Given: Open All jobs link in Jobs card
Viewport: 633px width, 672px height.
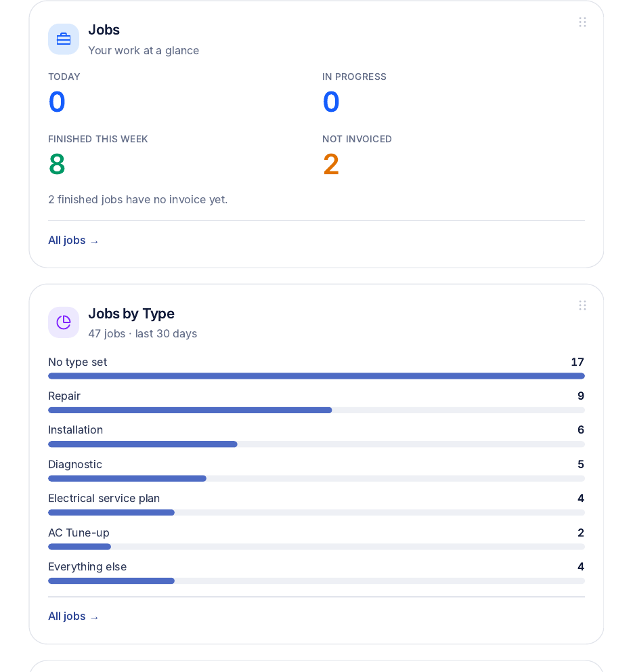Looking at the screenshot, I should tap(73, 240).
